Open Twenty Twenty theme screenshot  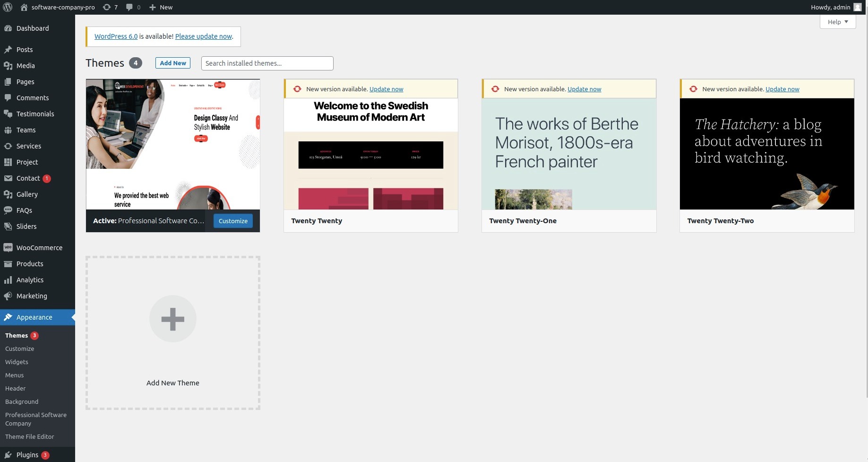[x=371, y=154]
